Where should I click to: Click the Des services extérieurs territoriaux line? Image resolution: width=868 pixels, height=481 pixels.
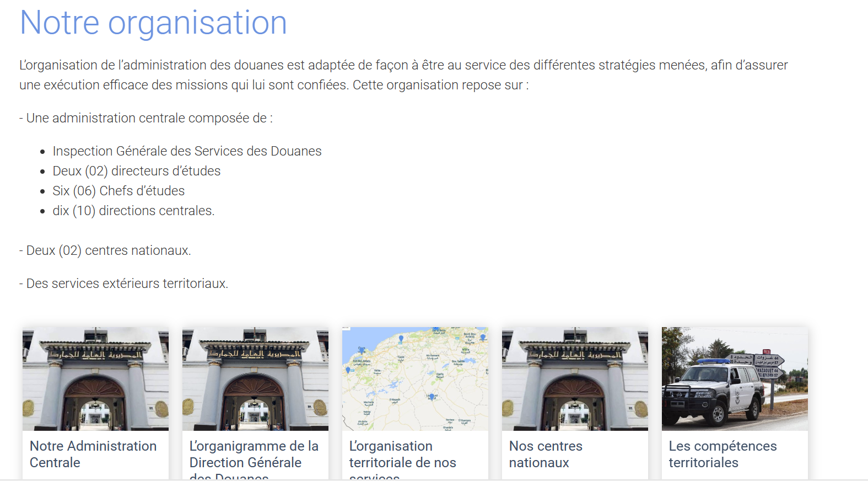[124, 284]
